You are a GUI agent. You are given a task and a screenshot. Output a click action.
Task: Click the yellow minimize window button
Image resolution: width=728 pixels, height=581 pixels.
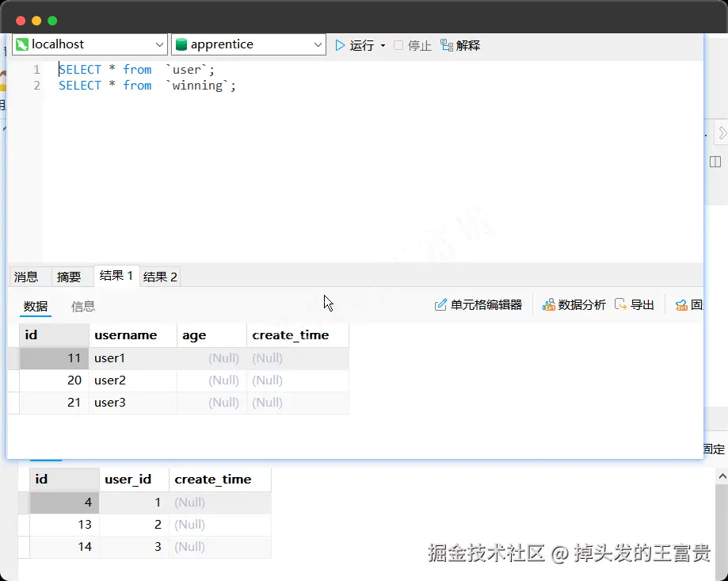coord(36,21)
